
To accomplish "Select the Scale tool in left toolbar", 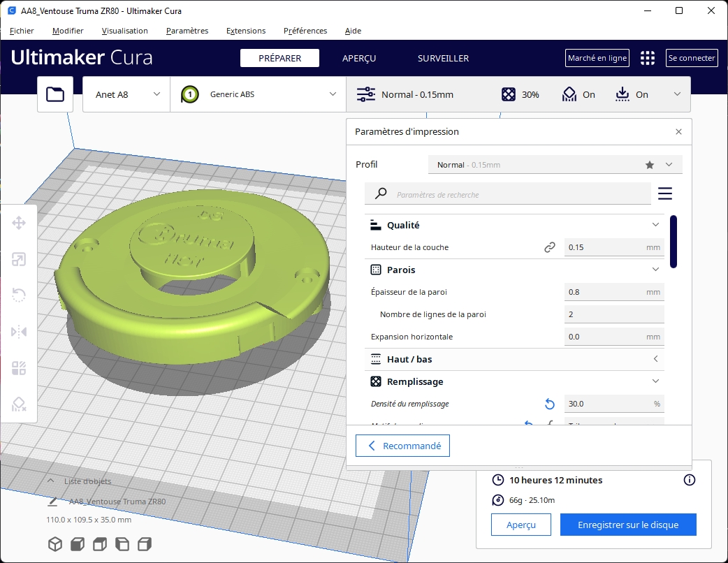I will [x=19, y=260].
